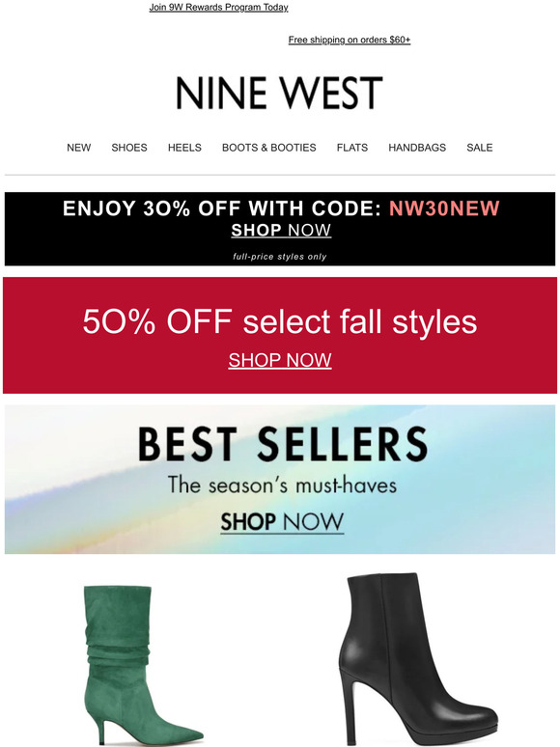
Task: Click the NW30NEW promo code text
Action: click(x=444, y=208)
